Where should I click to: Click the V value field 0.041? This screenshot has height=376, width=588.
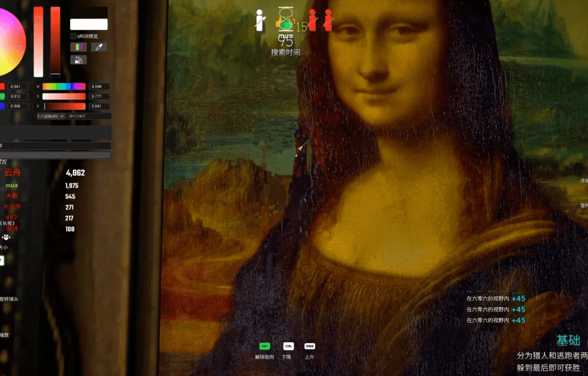pyautogui.click(x=99, y=106)
